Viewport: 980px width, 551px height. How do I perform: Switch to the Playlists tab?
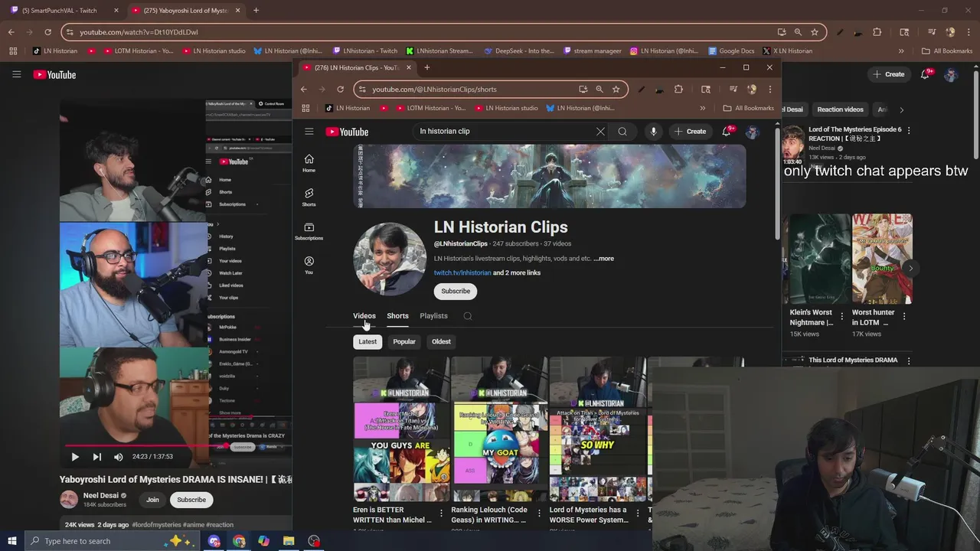coord(433,316)
